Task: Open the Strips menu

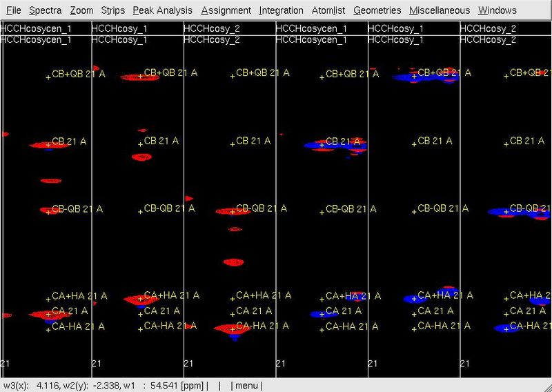Action: coord(112,10)
